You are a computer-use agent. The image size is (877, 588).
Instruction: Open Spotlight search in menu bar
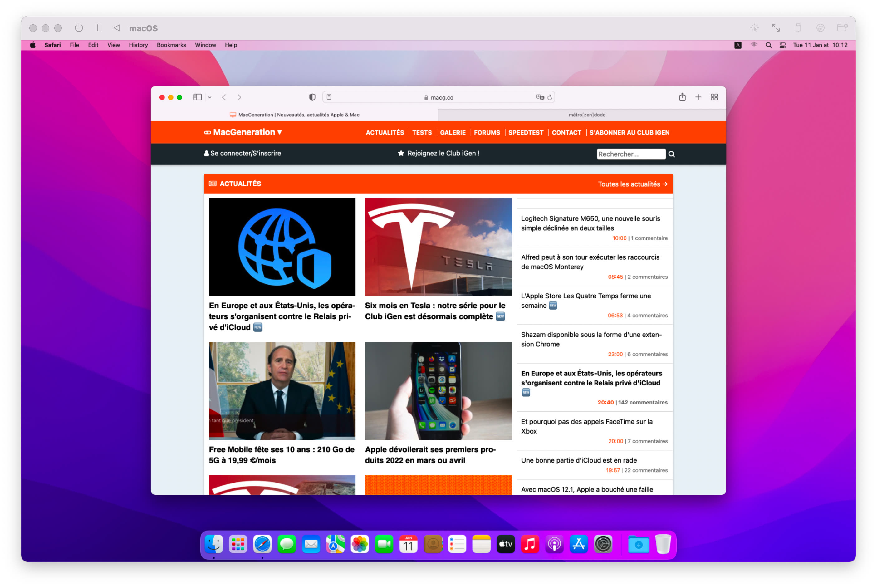coord(768,45)
